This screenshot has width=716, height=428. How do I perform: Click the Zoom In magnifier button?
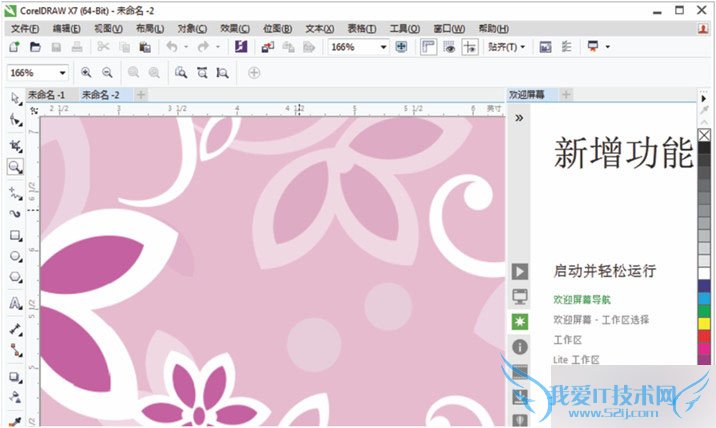click(x=86, y=73)
